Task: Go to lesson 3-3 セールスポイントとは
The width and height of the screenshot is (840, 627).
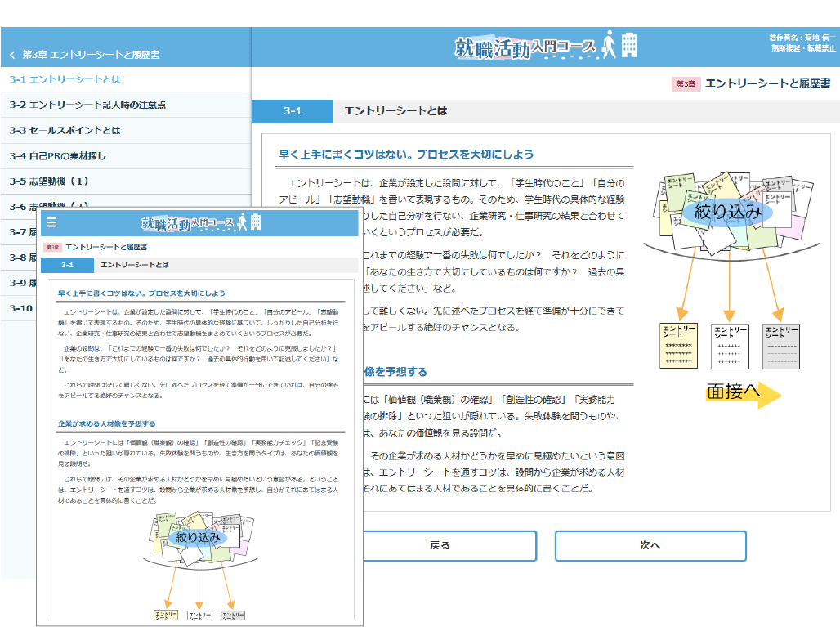Action: (x=65, y=130)
